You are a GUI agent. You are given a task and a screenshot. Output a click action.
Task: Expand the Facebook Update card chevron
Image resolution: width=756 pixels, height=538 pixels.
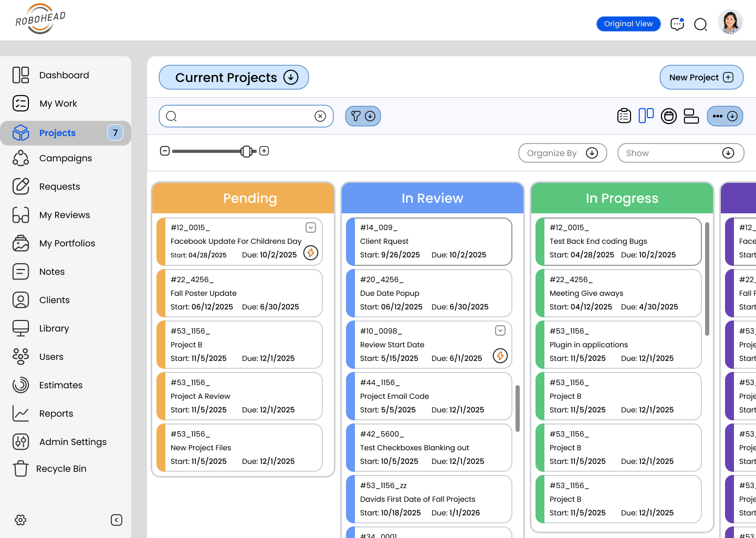click(x=311, y=227)
